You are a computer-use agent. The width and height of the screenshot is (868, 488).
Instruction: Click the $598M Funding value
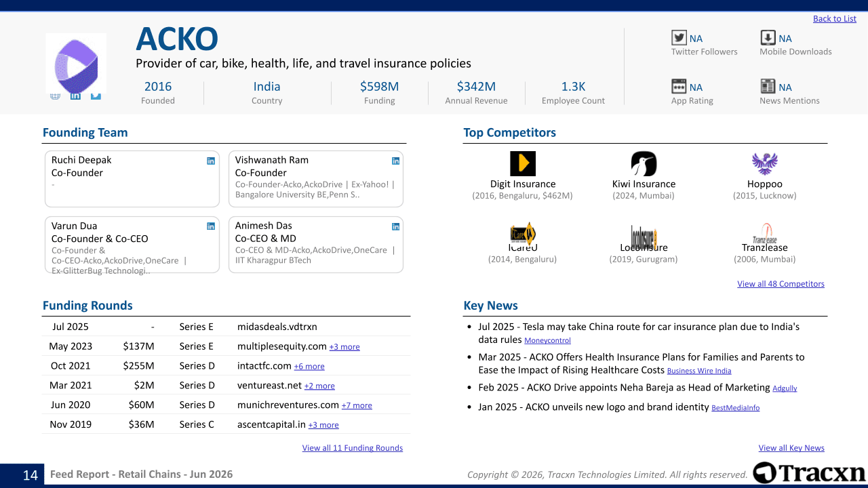(380, 87)
